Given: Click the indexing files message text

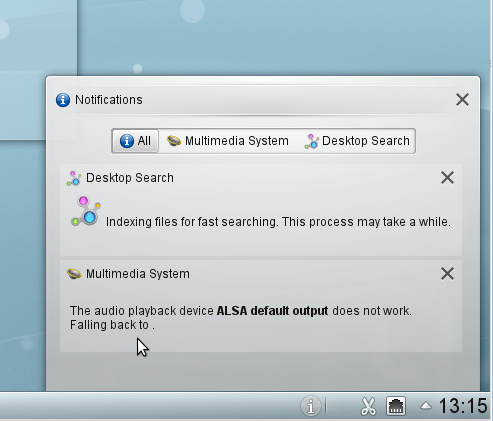Looking at the screenshot, I should pos(278,222).
